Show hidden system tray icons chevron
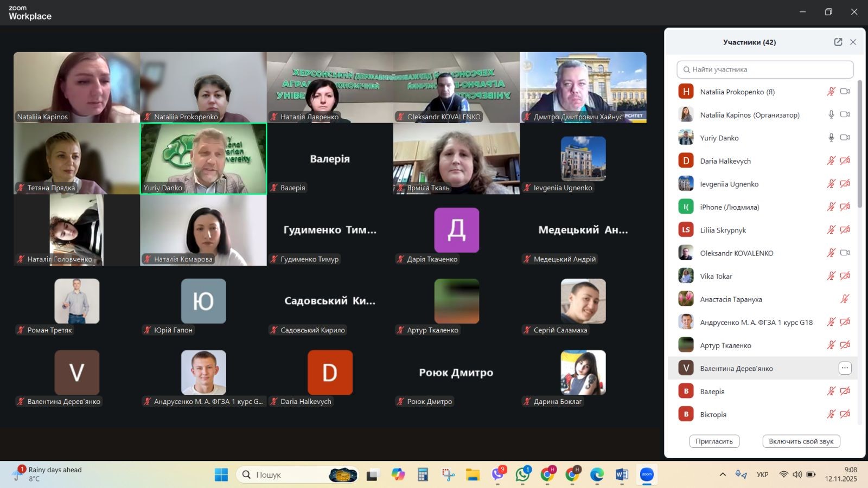Image resolution: width=868 pixels, height=488 pixels. 723,474
